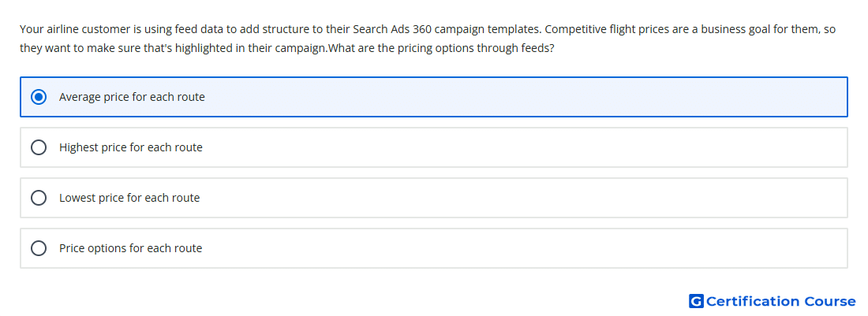Select the Lowest price radio circle
This screenshot has width=868, height=316.
tap(39, 198)
